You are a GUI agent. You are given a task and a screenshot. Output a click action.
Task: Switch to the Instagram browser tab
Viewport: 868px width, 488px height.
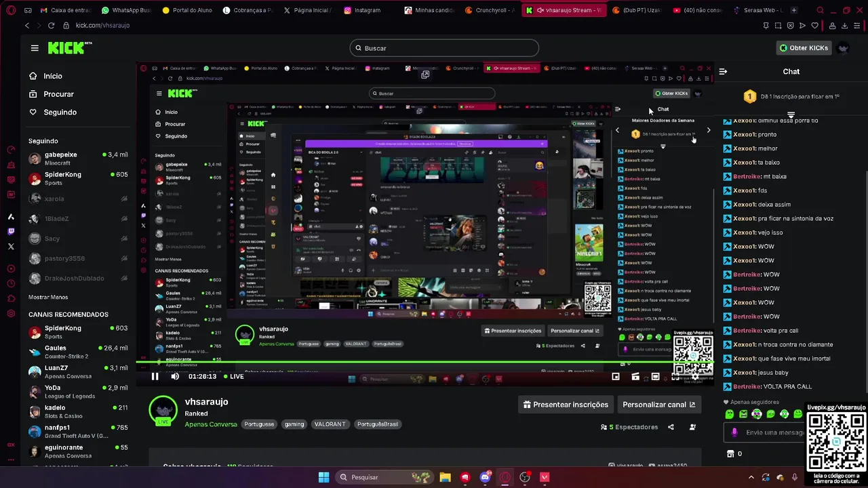[x=363, y=10]
